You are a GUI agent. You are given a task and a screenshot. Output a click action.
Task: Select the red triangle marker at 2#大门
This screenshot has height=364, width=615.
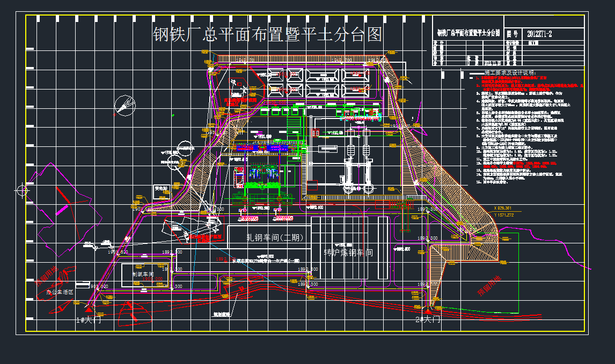[x=428, y=312]
